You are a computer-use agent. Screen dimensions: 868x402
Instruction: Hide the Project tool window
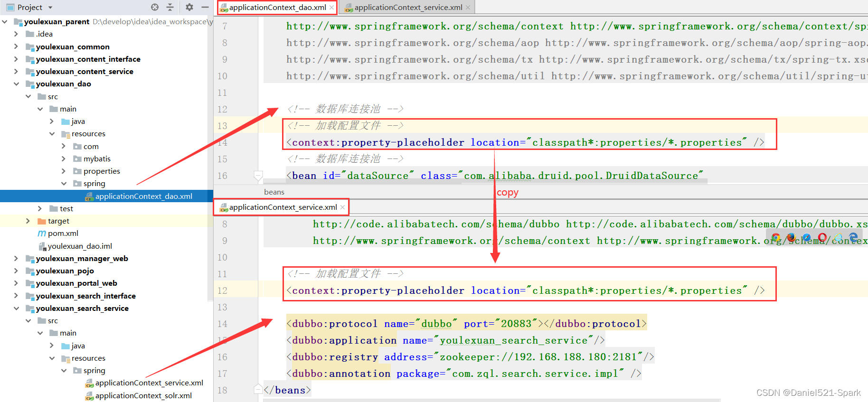[205, 7]
